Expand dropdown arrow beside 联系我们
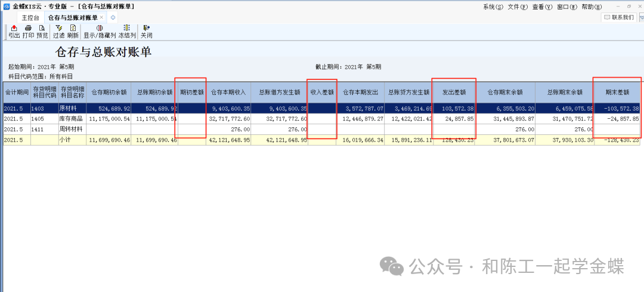644x292 pixels. (641, 17)
